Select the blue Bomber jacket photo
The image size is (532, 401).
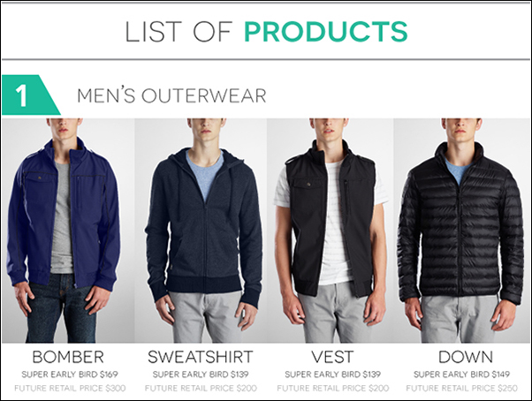coord(68,231)
